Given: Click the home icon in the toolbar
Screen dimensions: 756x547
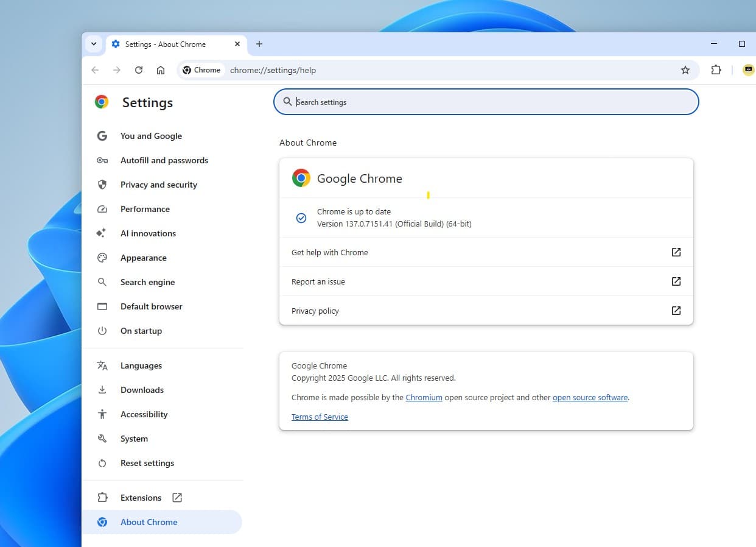Looking at the screenshot, I should (x=161, y=70).
